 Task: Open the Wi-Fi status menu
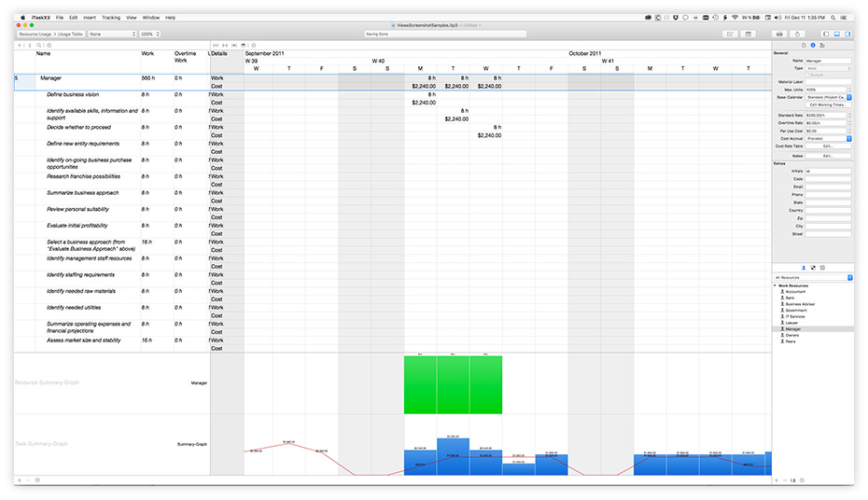click(x=735, y=18)
